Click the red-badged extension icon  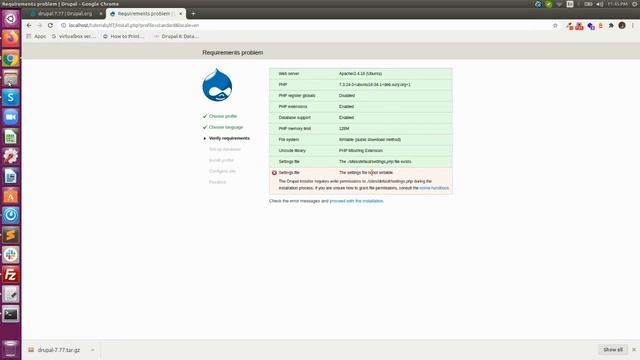pos(579,26)
